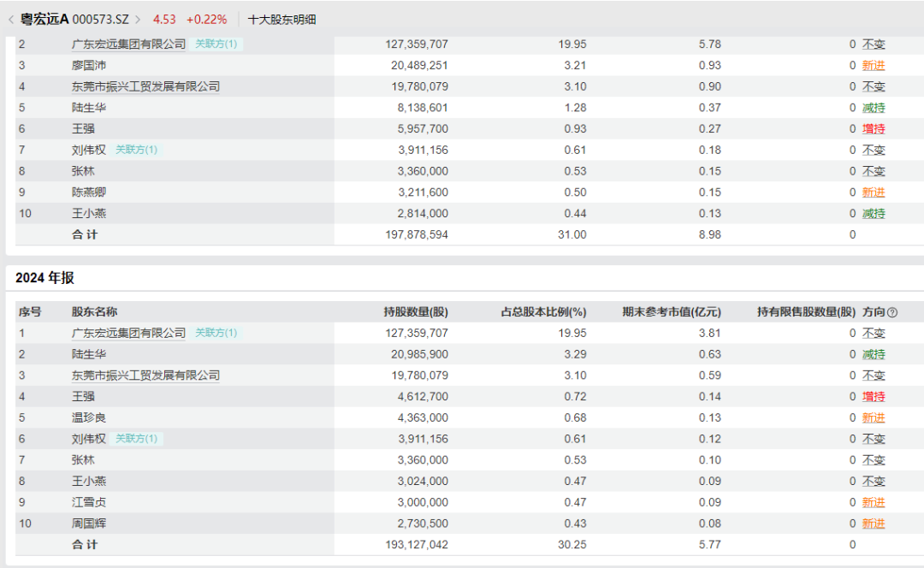Click 新进 link in 陈燕卿 row
Image resolution: width=924 pixels, height=568 pixels.
point(874,192)
